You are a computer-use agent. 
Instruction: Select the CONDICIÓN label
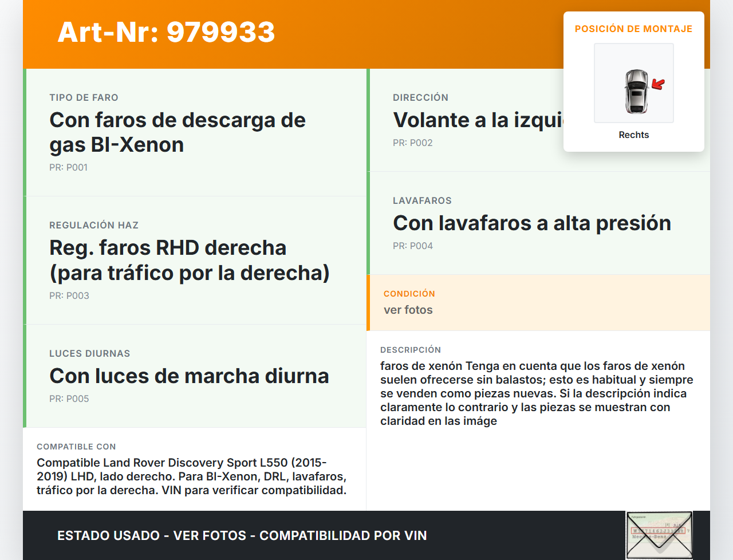point(409,293)
